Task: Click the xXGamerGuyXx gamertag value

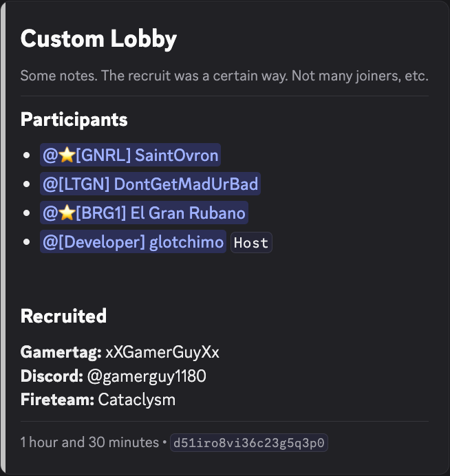Action: [162, 352]
